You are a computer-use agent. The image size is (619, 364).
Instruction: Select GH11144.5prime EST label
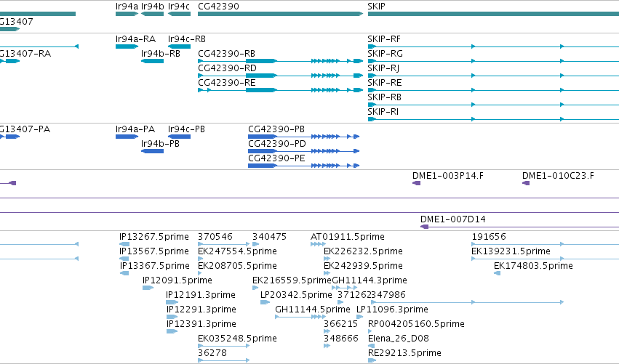[313, 310]
